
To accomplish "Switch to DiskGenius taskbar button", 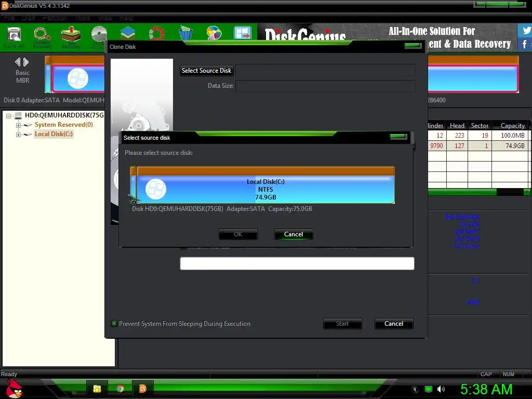I will click(x=142, y=389).
